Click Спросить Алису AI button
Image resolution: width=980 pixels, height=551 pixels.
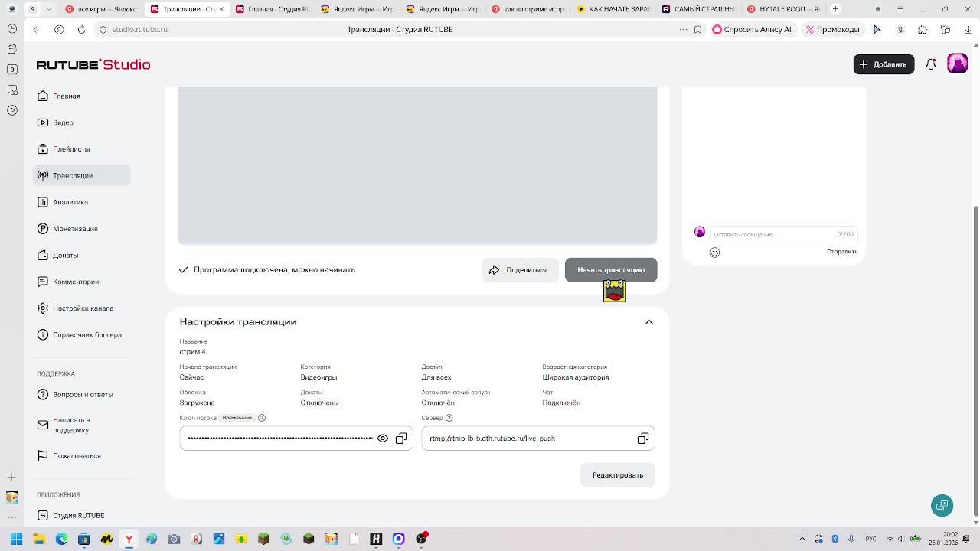(x=753, y=29)
